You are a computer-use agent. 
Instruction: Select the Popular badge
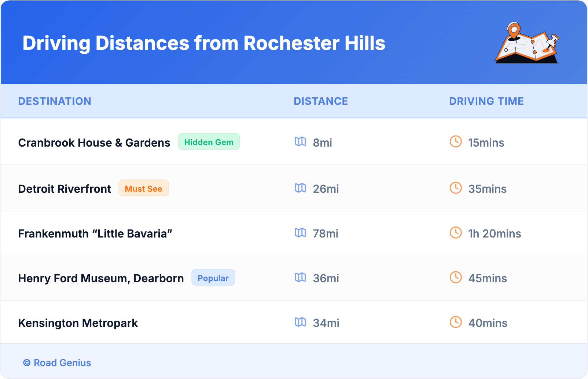click(x=213, y=278)
